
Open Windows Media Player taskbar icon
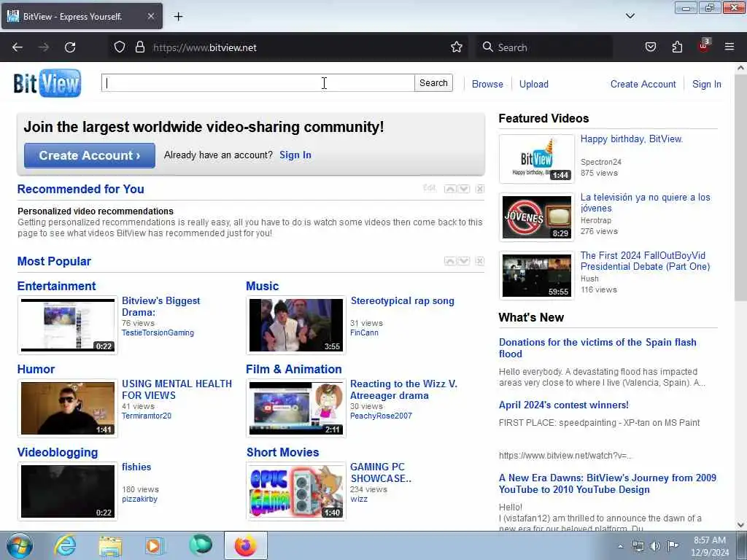coord(154,545)
